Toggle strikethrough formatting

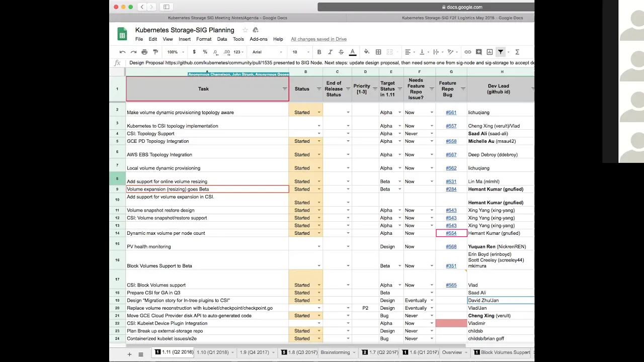point(341,52)
